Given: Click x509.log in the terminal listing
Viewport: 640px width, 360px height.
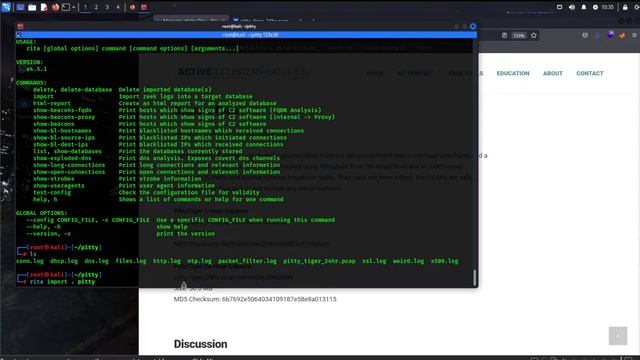Looking at the screenshot, I should click(x=444, y=261).
